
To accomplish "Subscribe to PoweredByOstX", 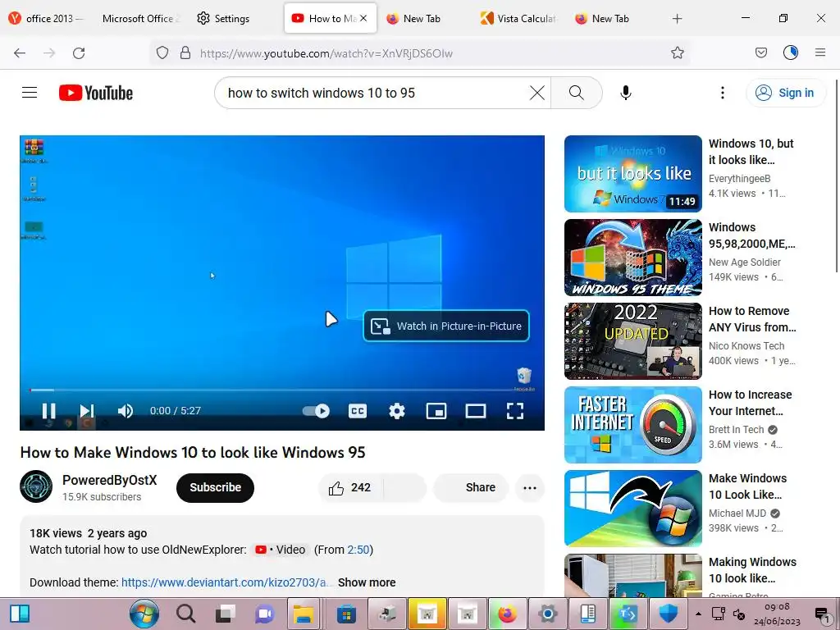I will coord(216,487).
